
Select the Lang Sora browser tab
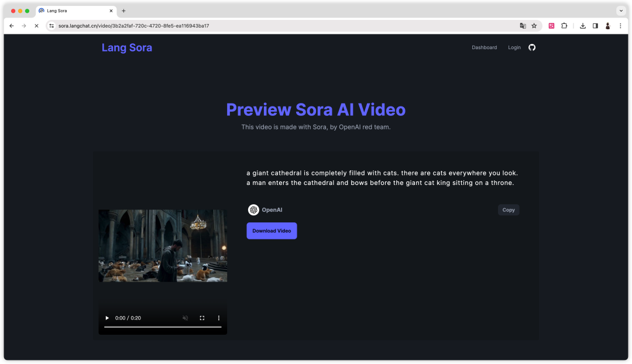tap(76, 11)
